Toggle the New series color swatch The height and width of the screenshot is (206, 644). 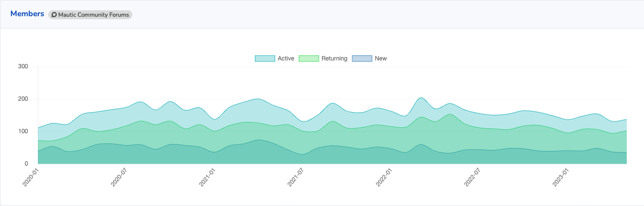(x=362, y=59)
